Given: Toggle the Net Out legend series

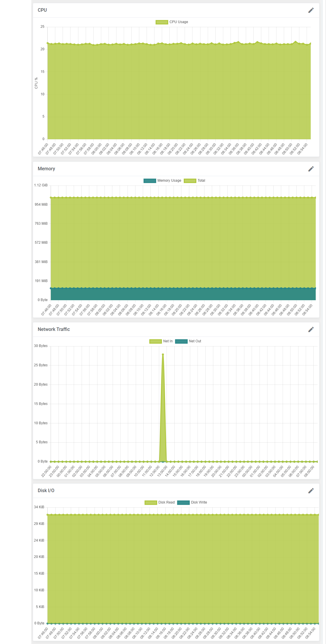Looking at the screenshot, I should point(188,341).
